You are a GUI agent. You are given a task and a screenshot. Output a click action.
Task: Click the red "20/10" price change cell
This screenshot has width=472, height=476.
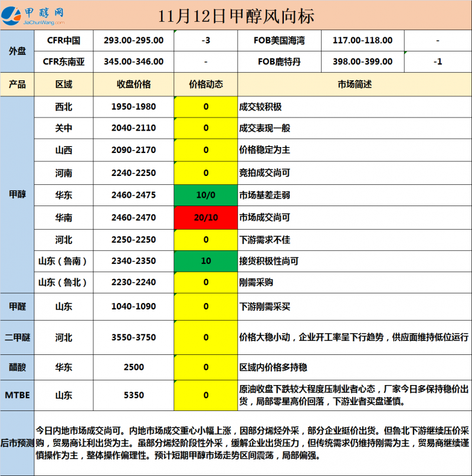click(206, 218)
